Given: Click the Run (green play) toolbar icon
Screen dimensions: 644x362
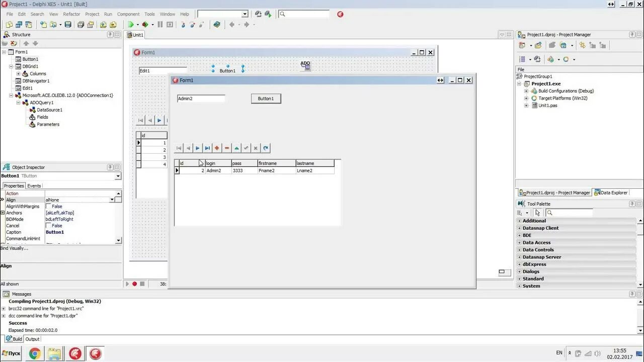Looking at the screenshot, I should (131, 24).
